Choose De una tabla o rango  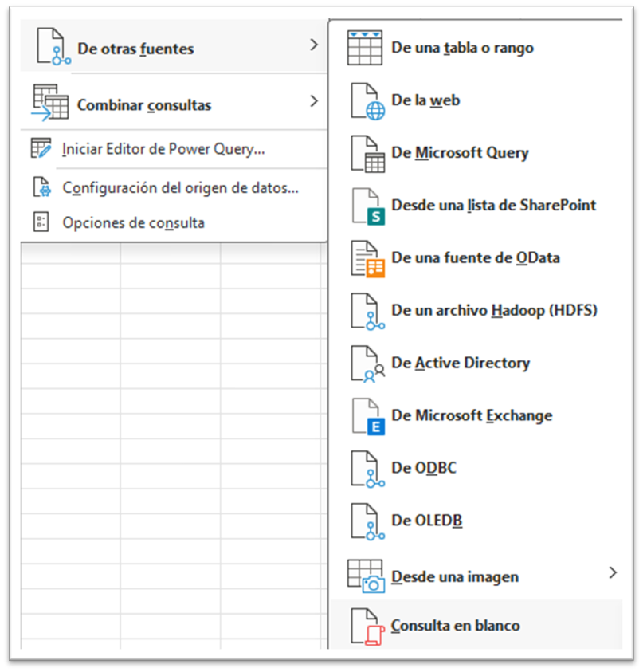coord(476,48)
